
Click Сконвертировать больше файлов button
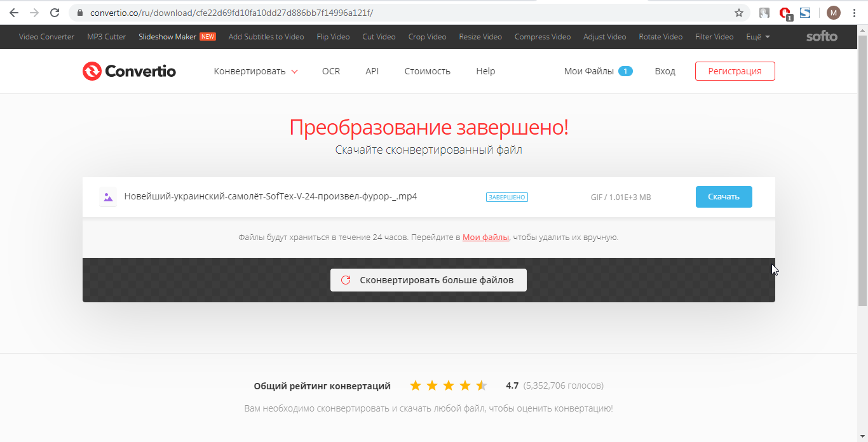pos(428,280)
